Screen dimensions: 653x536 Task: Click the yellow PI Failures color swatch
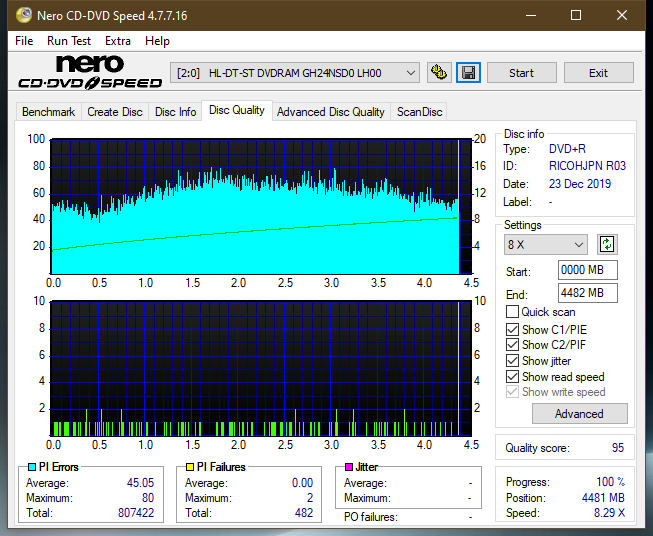point(189,467)
